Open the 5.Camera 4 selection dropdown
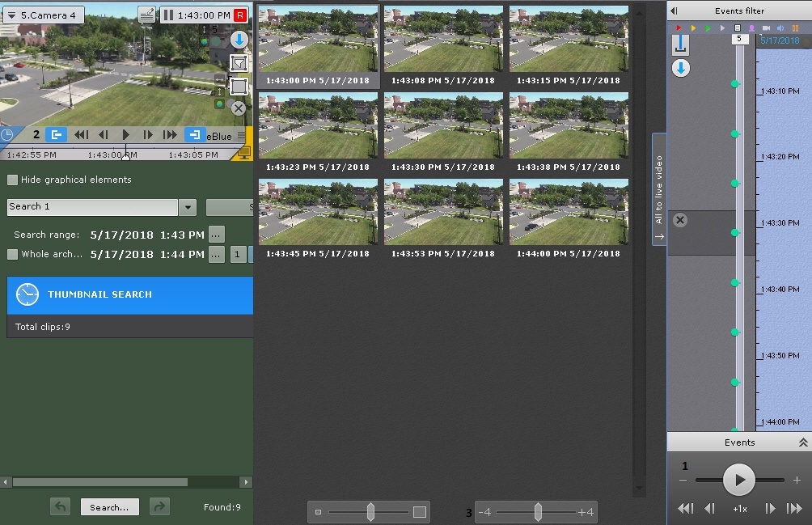 (41, 15)
